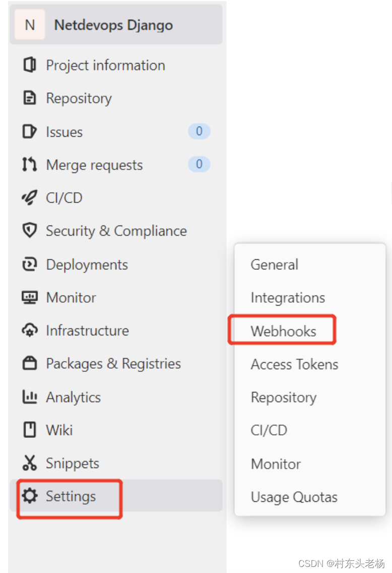Click the Infrastructure cloud icon
Viewport: 392px width, 573px height.
click(29, 330)
